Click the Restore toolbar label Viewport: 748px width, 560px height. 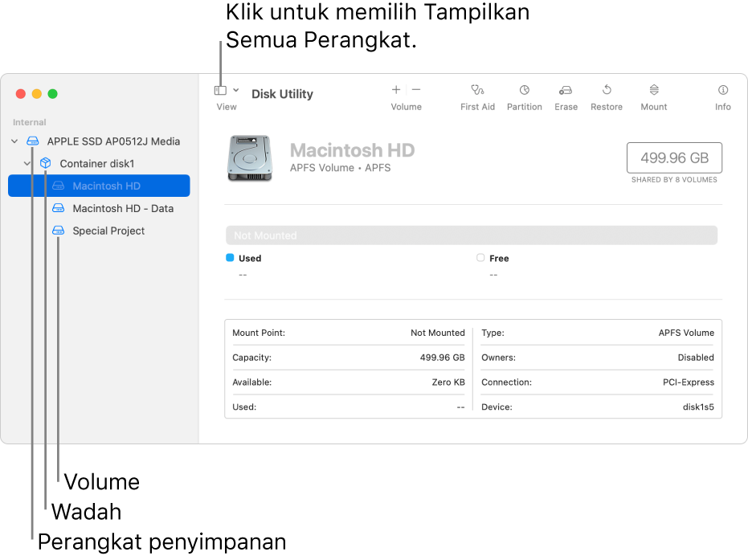coord(607,107)
